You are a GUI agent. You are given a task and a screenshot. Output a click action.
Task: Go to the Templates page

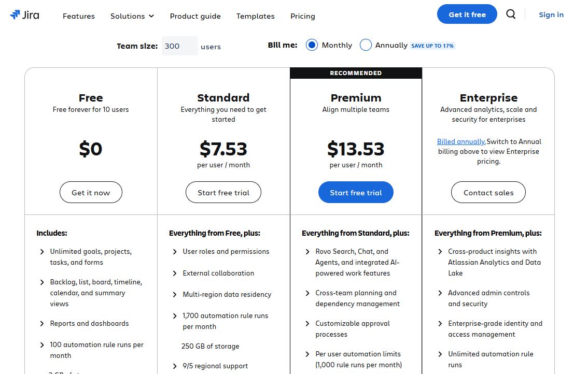255,16
